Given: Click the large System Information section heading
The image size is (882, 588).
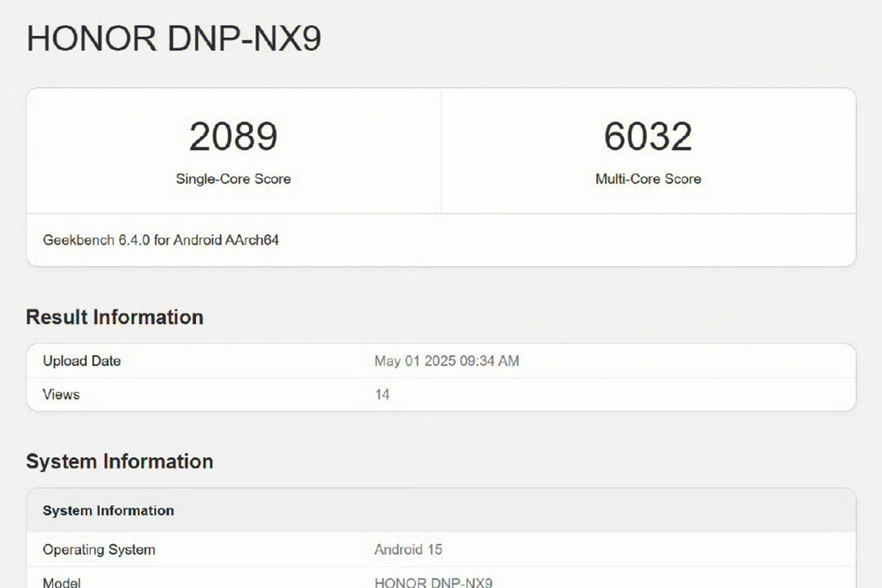Looking at the screenshot, I should 120,462.
